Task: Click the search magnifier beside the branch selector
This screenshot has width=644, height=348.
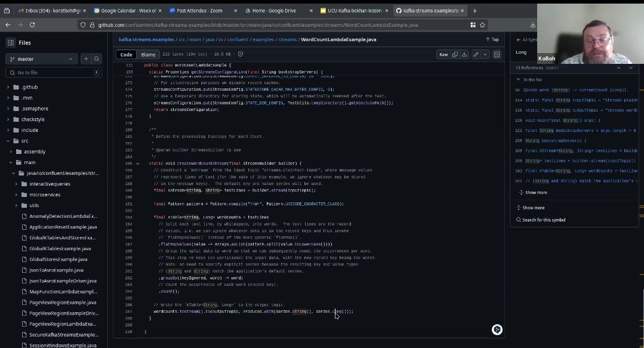Action: click(x=97, y=59)
